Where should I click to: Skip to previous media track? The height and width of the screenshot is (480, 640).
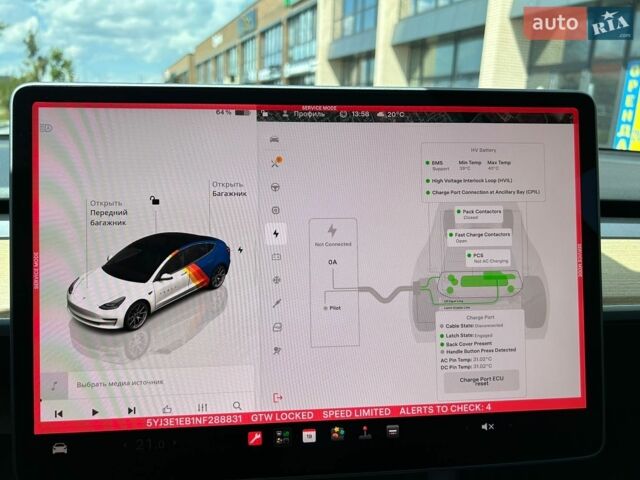[59, 414]
